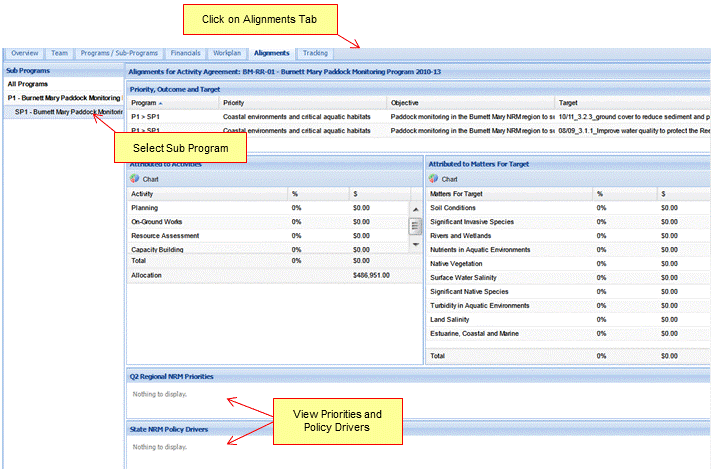Sort by the Priority column header
The height and width of the screenshot is (475, 712).
(234, 103)
